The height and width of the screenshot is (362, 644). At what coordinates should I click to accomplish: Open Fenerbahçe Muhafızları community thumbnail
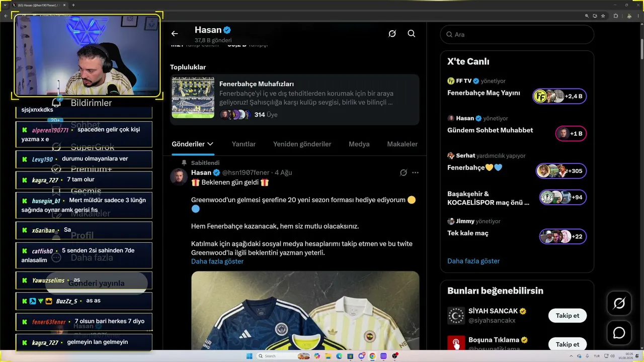pyautogui.click(x=193, y=98)
